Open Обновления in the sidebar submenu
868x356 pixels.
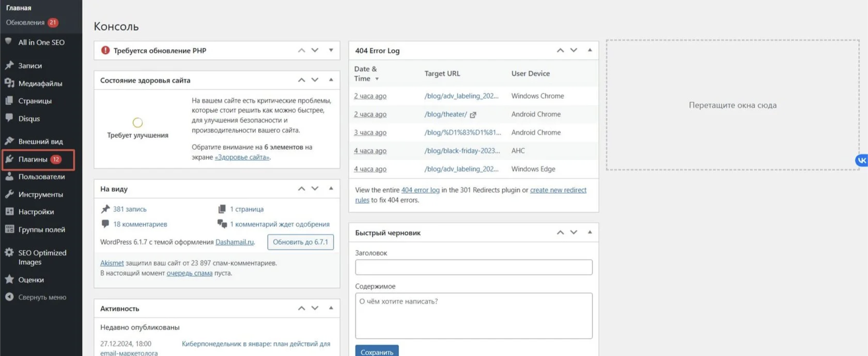[x=25, y=23]
